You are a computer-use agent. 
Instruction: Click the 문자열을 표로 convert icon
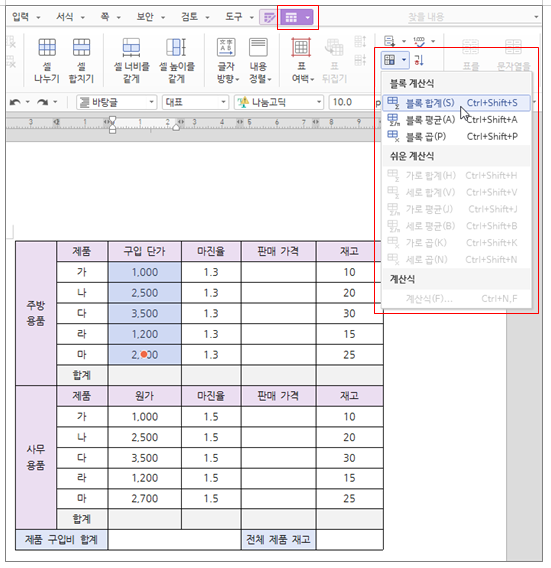point(513,47)
